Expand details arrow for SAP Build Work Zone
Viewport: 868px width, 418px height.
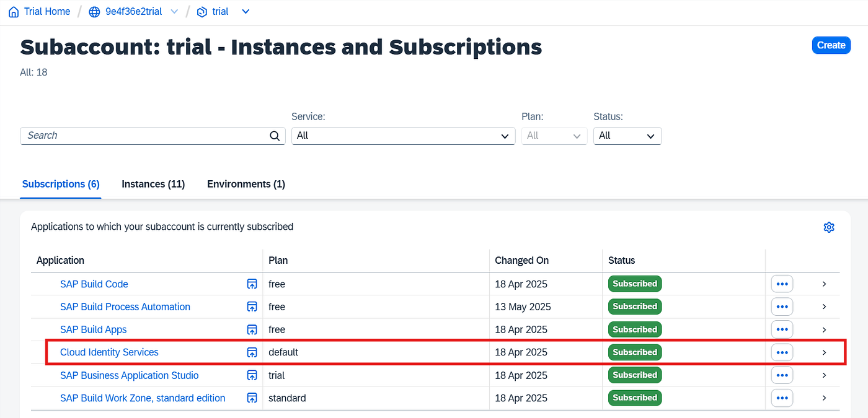[824, 398]
